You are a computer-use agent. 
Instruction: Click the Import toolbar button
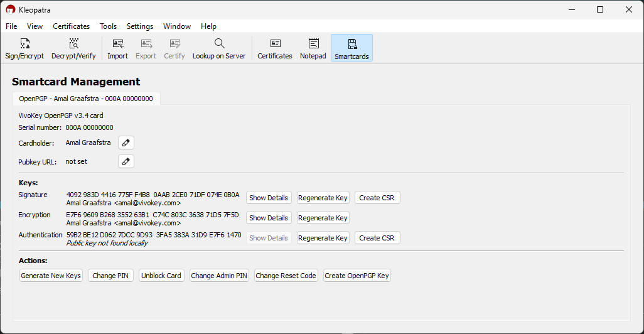tap(118, 48)
